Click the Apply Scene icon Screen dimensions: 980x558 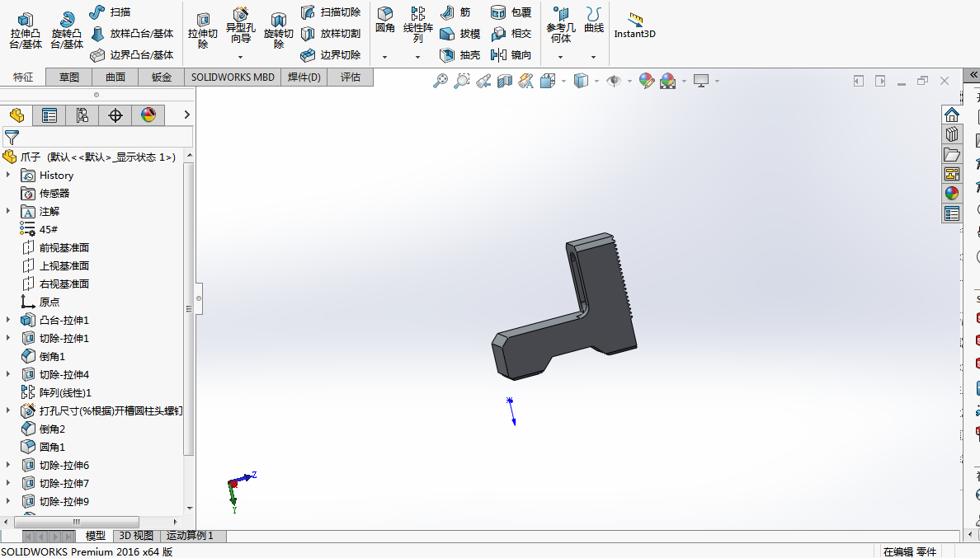coord(667,81)
